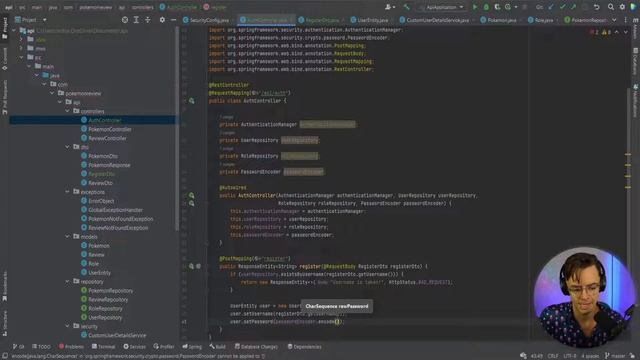Commit changes with the green checkmark
Screen dimensions: 640x360
coord(563,7)
